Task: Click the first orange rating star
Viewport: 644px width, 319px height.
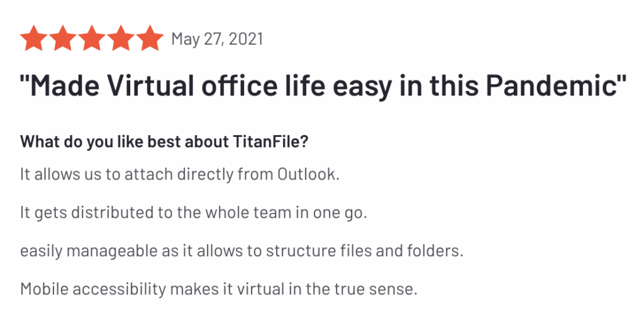Action: tap(34, 38)
